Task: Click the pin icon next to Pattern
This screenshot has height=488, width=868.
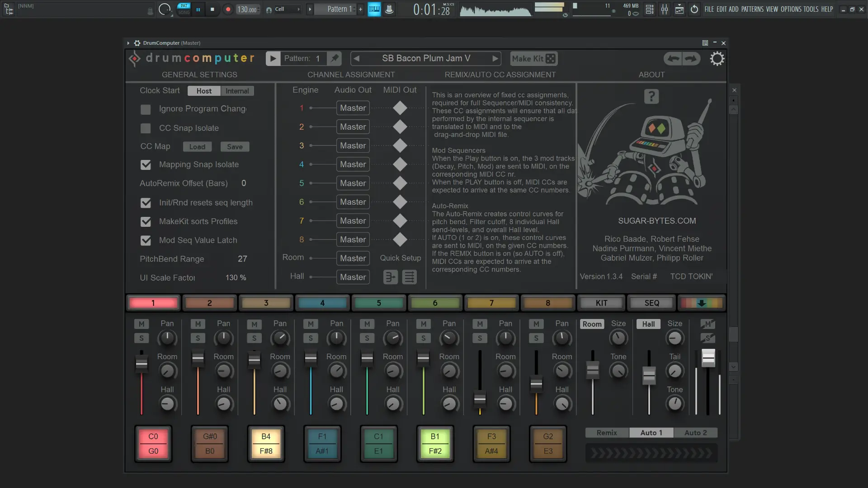Action: [335, 58]
